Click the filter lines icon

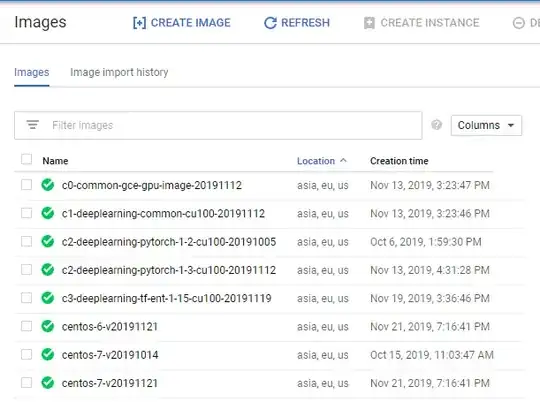point(33,125)
